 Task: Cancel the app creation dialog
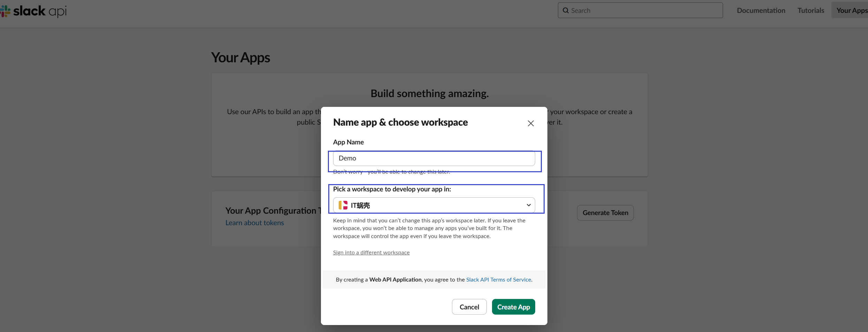pyautogui.click(x=469, y=307)
